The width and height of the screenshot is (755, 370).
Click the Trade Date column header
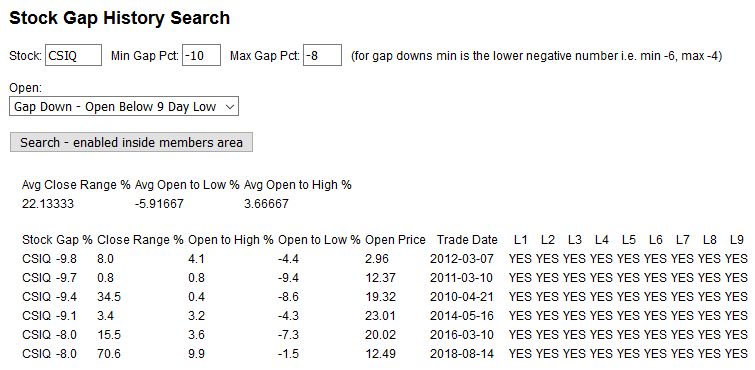[467, 239]
